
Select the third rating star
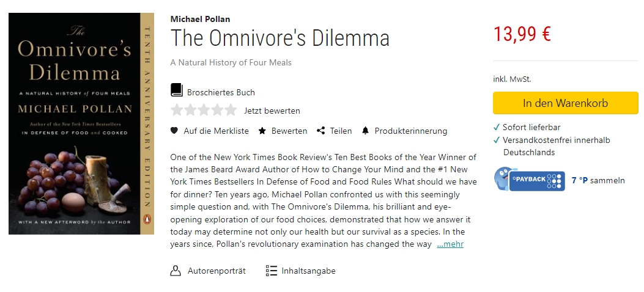coord(204,111)
